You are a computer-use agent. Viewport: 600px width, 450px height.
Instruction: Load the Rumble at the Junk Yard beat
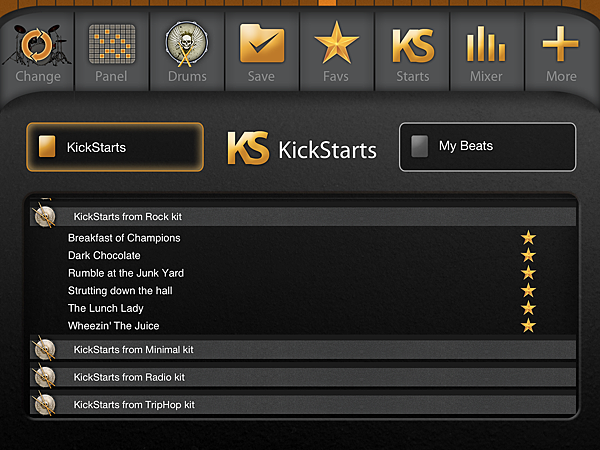126,273
